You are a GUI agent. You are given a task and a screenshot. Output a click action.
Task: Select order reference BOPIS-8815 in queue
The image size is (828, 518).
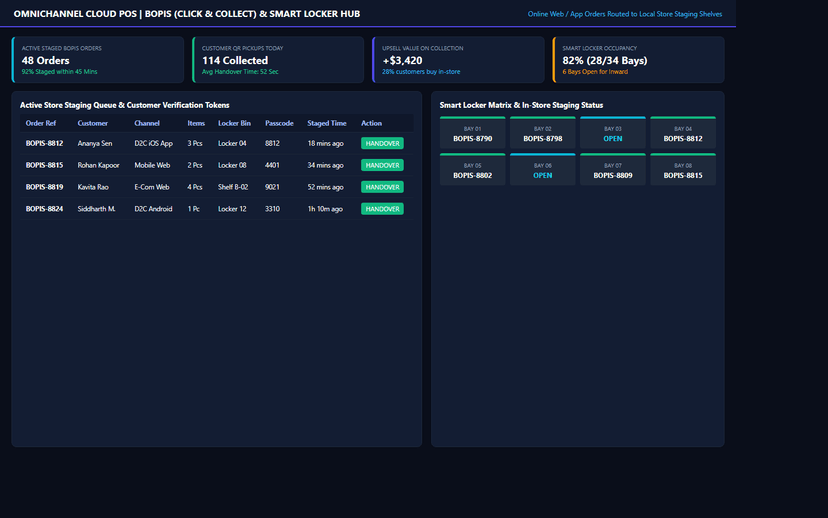pos(44,165)
